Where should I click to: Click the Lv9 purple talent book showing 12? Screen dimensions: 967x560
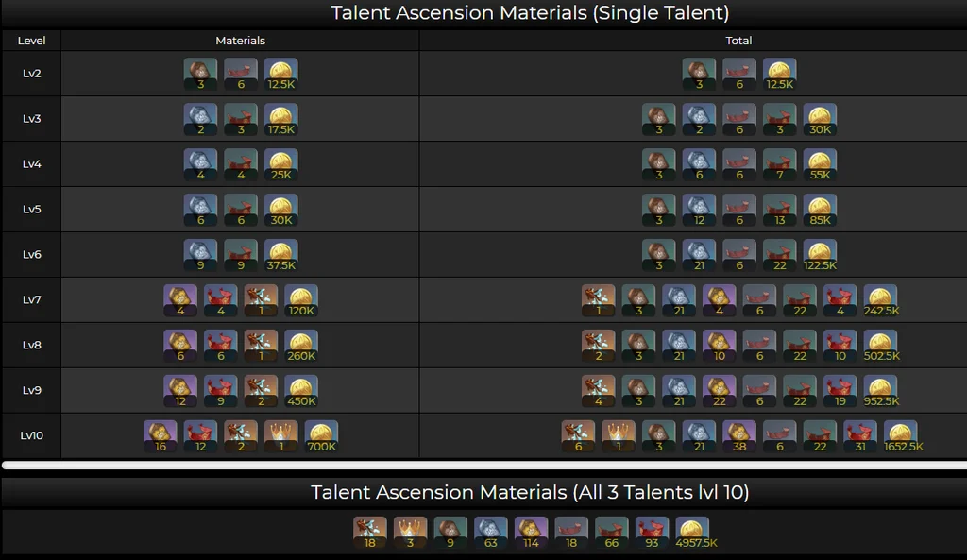coord(180,391)
